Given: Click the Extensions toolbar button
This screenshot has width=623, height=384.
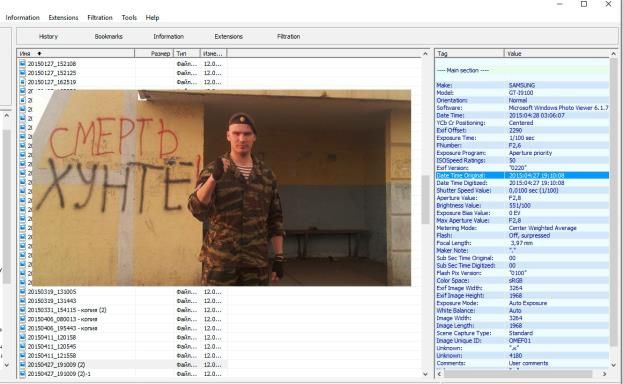Looking at the screenshot, I should (x=228, y=37).
